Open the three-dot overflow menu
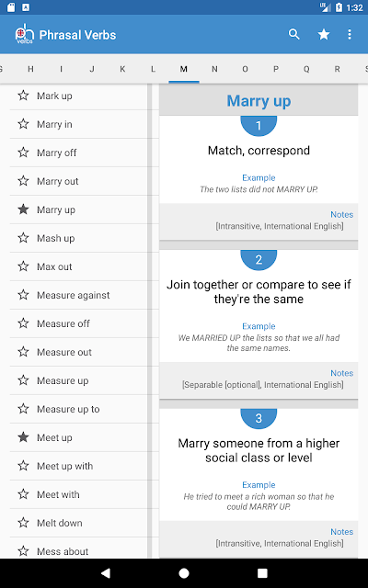This screenshot has width=368, height=588. point(350,35)
